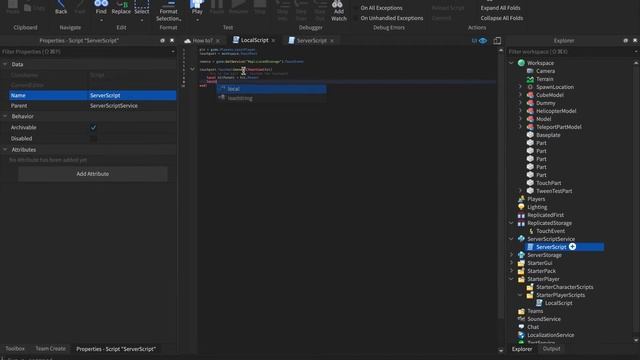Enable break On All Exceptions

tap(381, 8)
